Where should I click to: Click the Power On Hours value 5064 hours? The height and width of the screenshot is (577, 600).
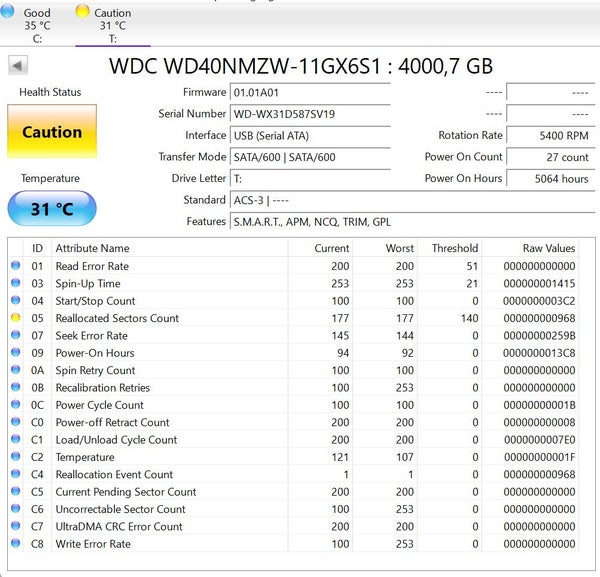pyautogui.click(x=551, y=179)
